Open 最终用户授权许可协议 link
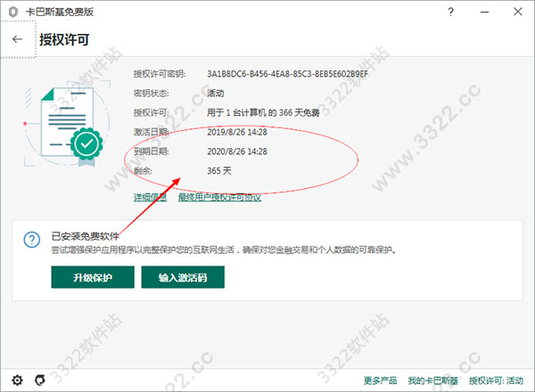Screen dimensions: 535x392 click(x=219, y=197)
